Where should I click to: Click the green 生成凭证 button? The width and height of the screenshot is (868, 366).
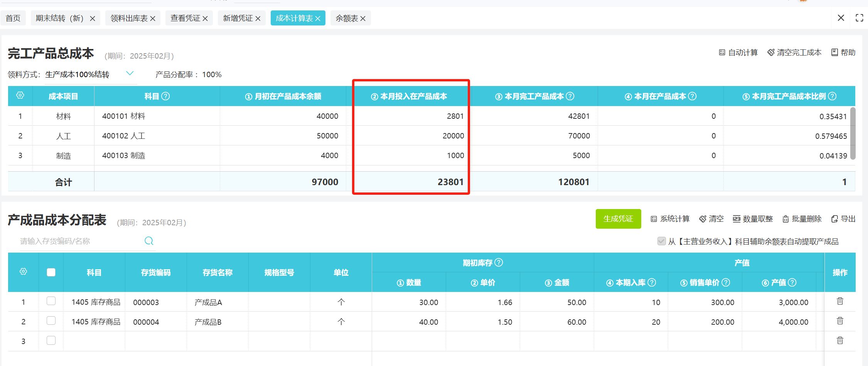tap(618, 219)
